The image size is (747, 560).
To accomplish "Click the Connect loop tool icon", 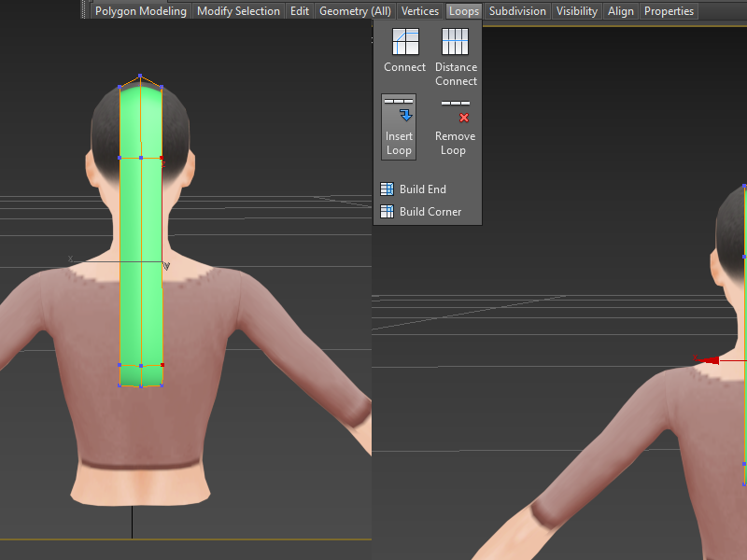I will [x=405, y=42].
